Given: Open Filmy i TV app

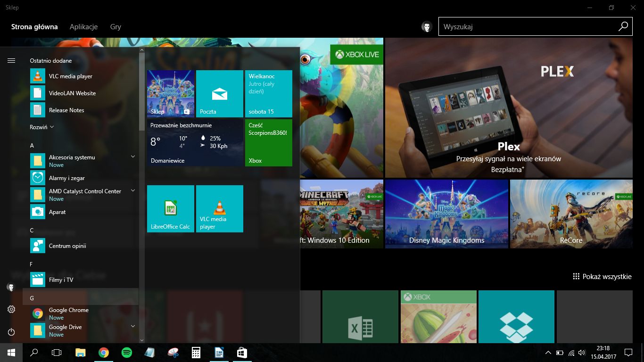Looking at the screenshot, I should 80,280.
